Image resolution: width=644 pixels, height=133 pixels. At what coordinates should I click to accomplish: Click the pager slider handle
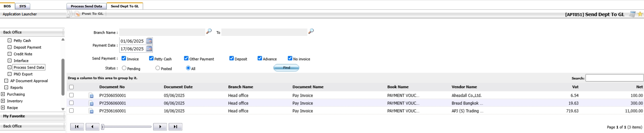pos(103,127)
